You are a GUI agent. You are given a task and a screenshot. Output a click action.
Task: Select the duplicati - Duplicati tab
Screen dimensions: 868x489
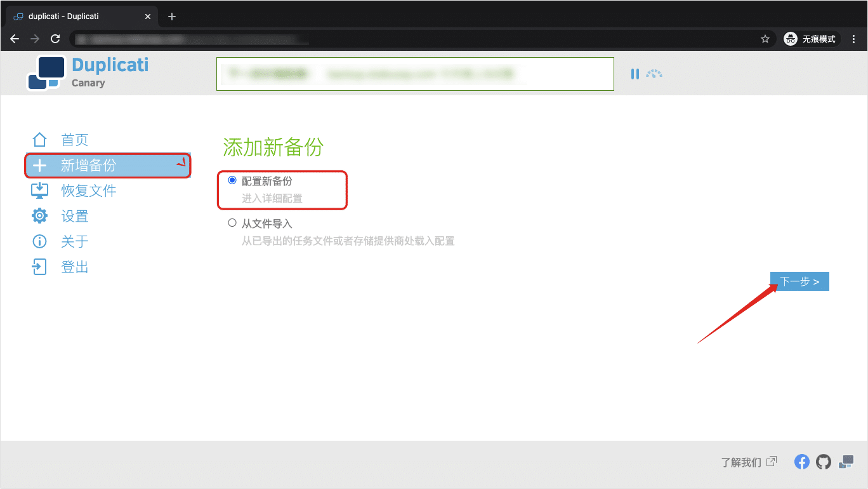[81, 17]
